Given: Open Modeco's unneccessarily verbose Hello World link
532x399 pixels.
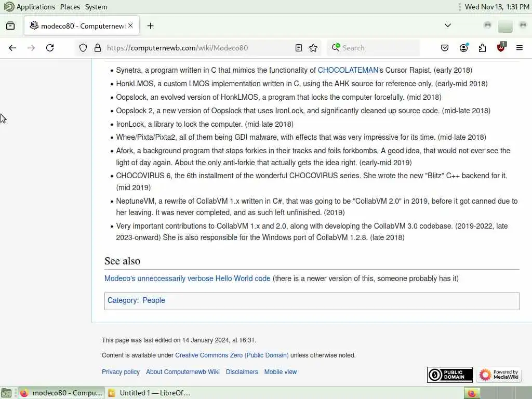Looking at the screenshot, I should pyautogui.click(x=187, y=278).
